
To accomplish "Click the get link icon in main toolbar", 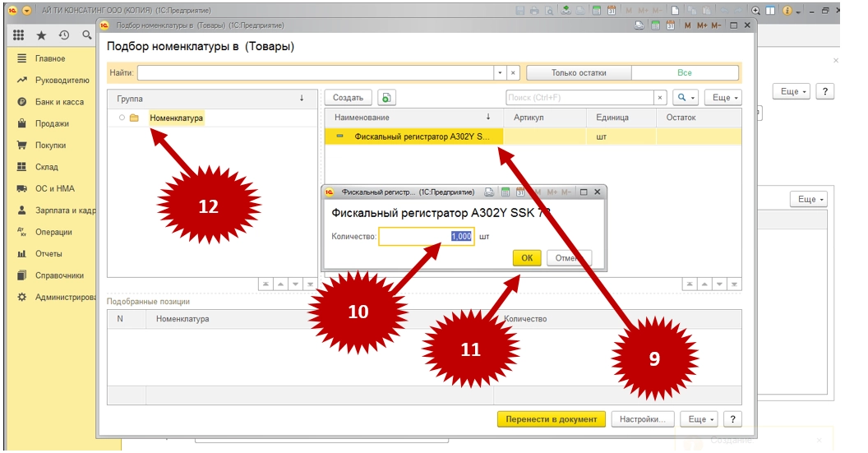I will (x=566, y=11).
